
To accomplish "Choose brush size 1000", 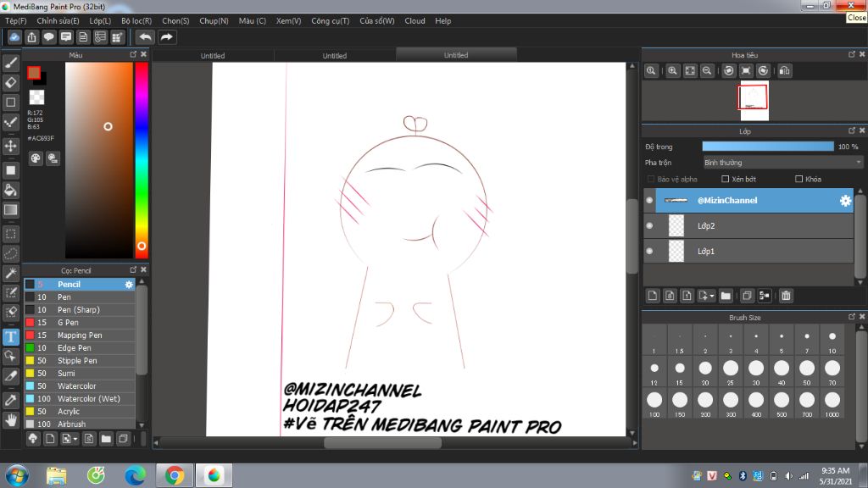I will [832, 404].
